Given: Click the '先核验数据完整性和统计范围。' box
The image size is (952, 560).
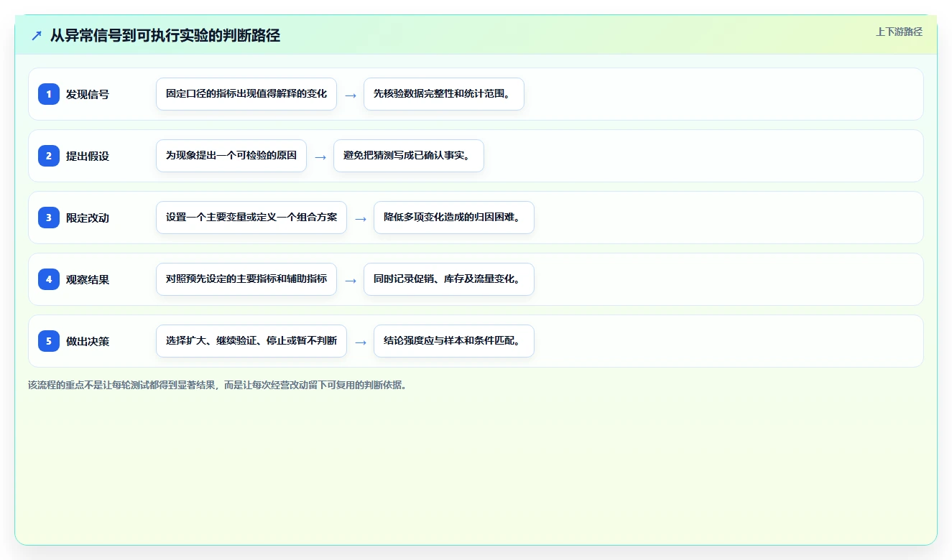Looking at the screenshot, I should pyautogui.click(x=444, y=94).
